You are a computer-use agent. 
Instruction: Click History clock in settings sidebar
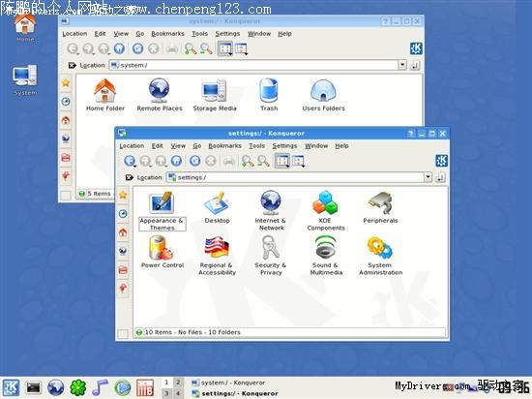coord(123,214)
